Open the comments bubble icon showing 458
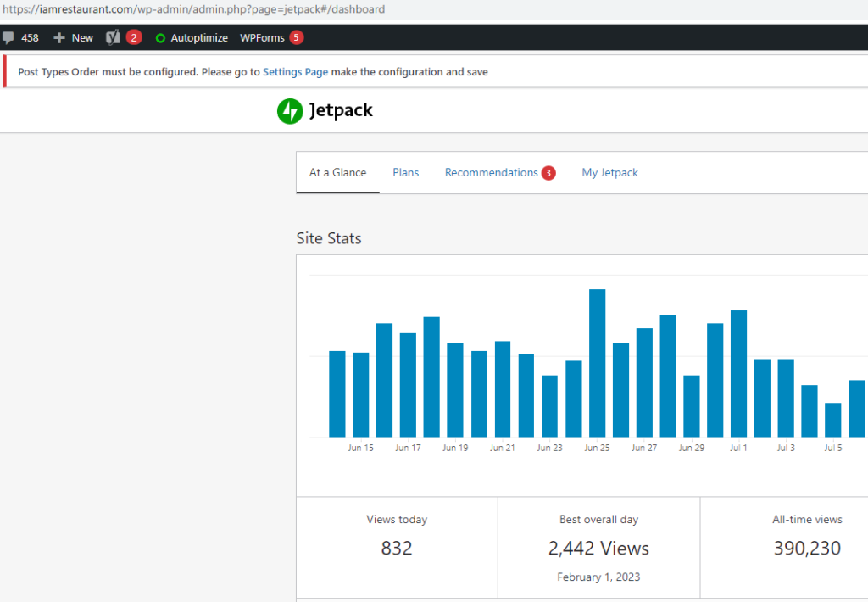 (x=8, y=37)
